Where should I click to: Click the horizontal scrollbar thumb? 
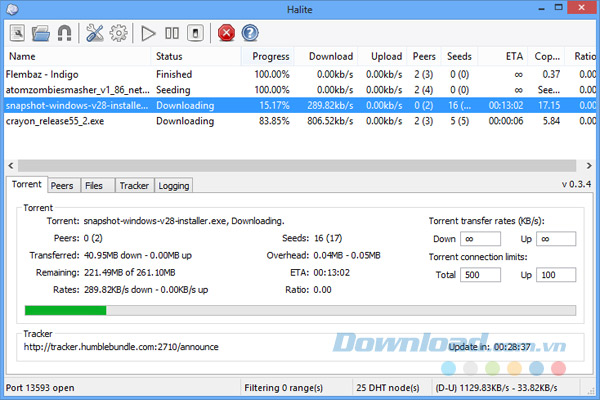coord(297,165)
